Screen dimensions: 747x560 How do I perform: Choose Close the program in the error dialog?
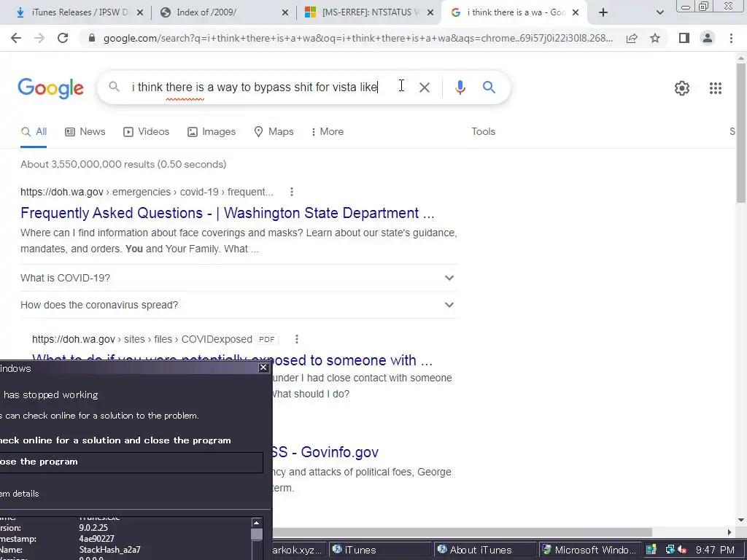(131, 462)
